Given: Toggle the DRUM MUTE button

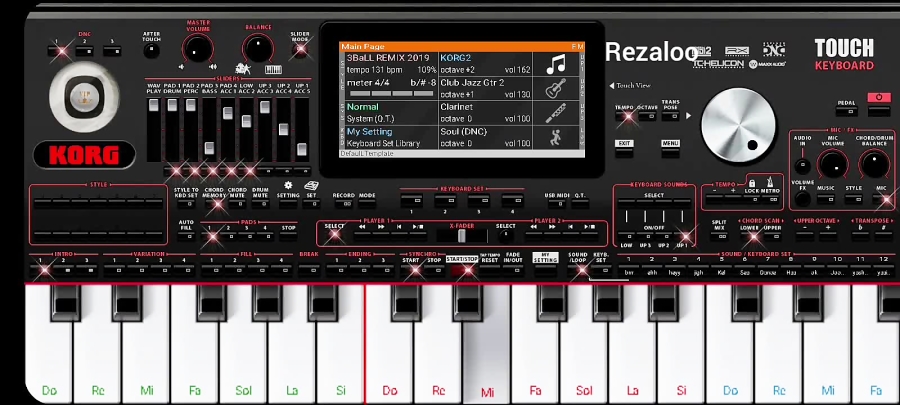Looking at the screenshot, I should pos(260,203).
